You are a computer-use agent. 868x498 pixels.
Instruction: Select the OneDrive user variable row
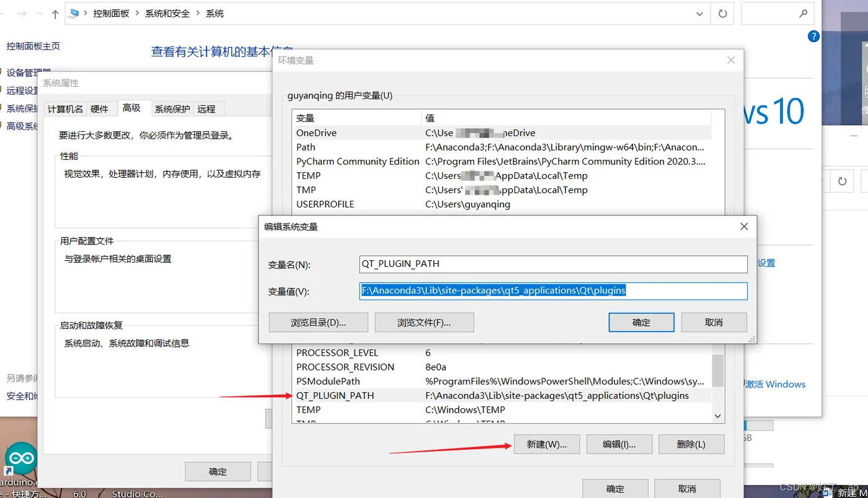502,133
